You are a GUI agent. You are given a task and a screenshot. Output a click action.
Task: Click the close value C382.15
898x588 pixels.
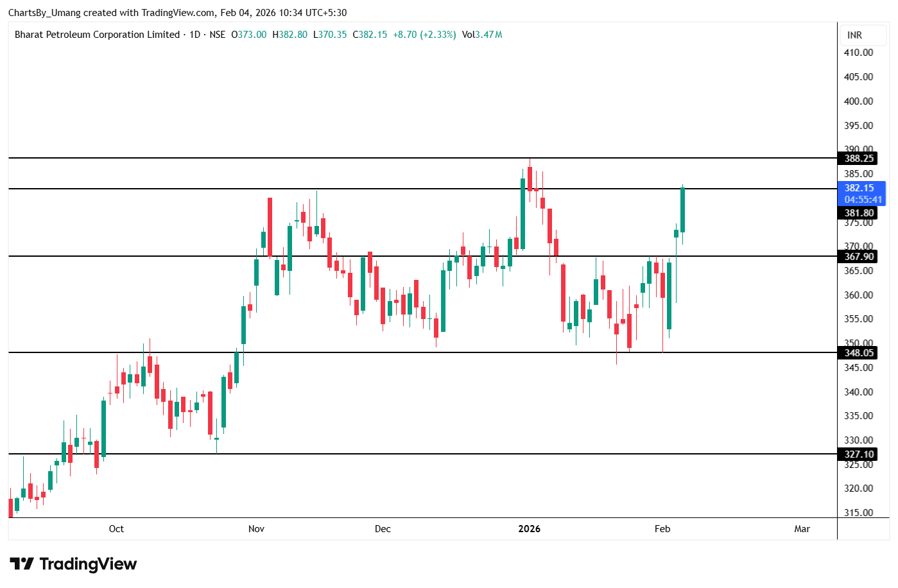370,35
